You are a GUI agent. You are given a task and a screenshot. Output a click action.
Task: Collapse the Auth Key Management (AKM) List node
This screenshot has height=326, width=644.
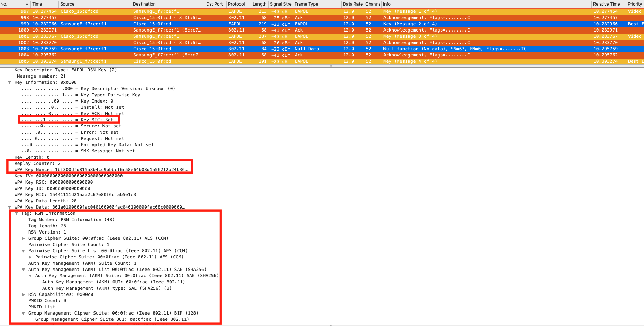point(23,270)
